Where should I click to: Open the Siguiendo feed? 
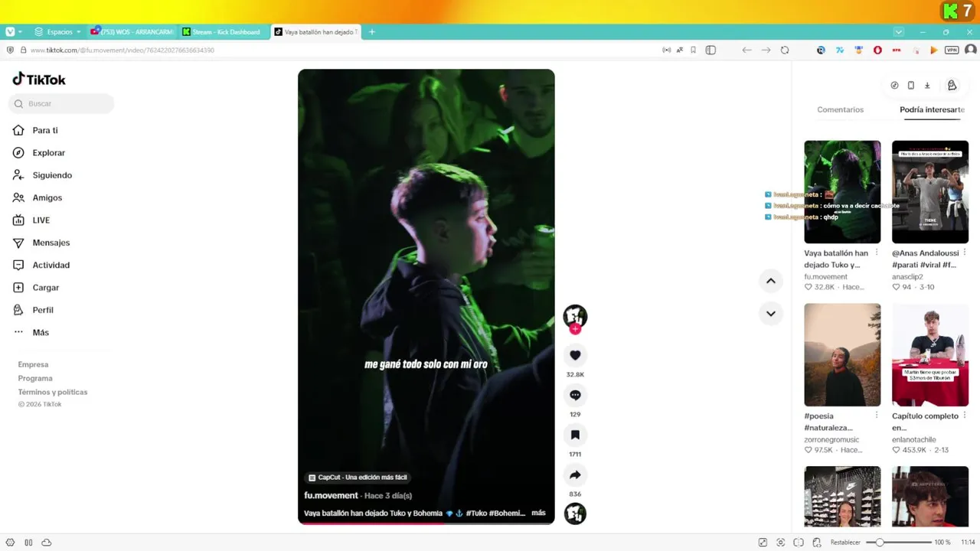pyautogui.click(x=43, y=175)
